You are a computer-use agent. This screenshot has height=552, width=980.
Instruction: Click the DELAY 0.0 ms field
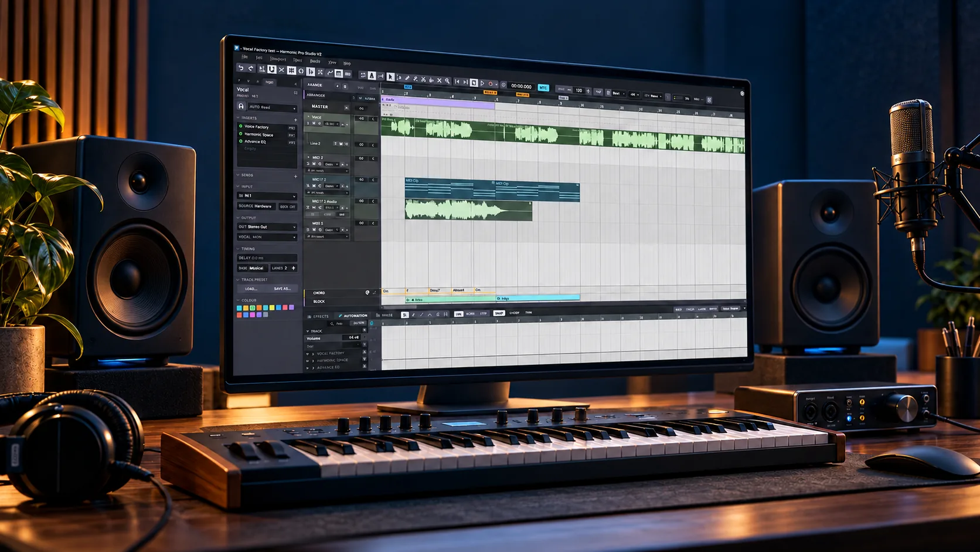(x=267, y=258)
